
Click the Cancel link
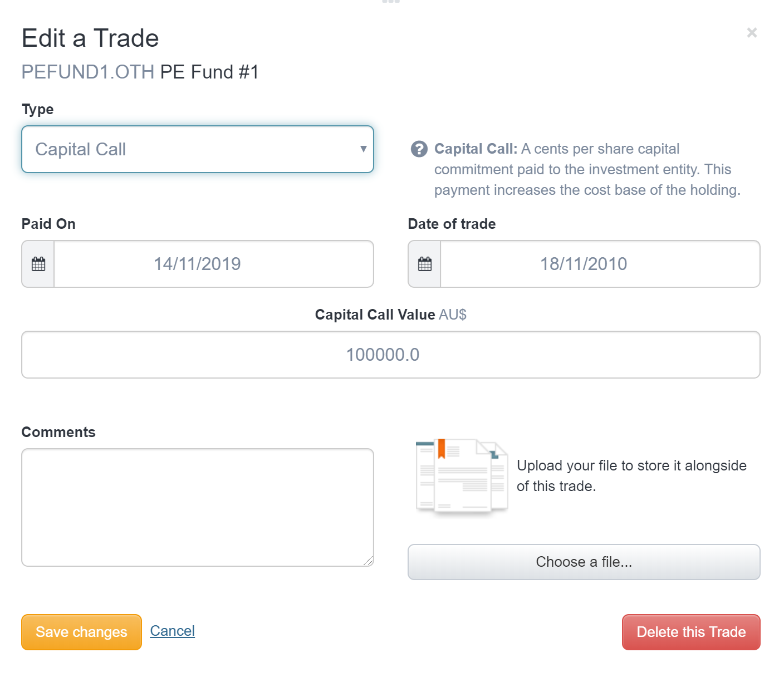(x=173, y=631)
